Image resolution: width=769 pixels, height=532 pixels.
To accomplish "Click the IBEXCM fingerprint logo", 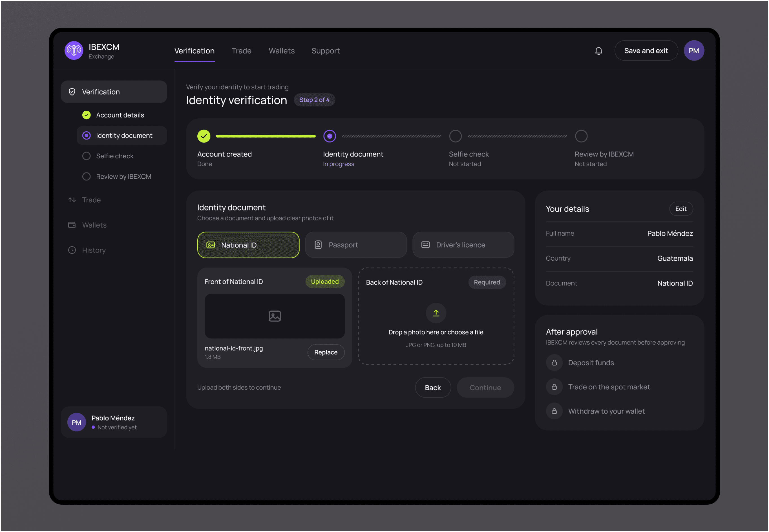I will click(x=74, y=51).
